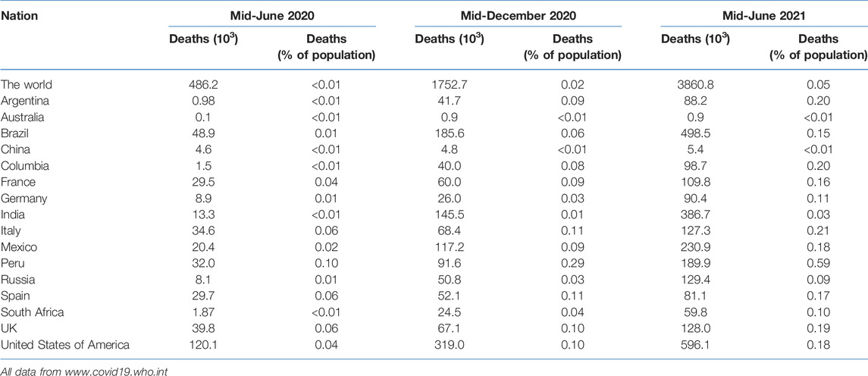Click the Mid-June 2020 column group header
868x376 pixels.
[272, 16]
